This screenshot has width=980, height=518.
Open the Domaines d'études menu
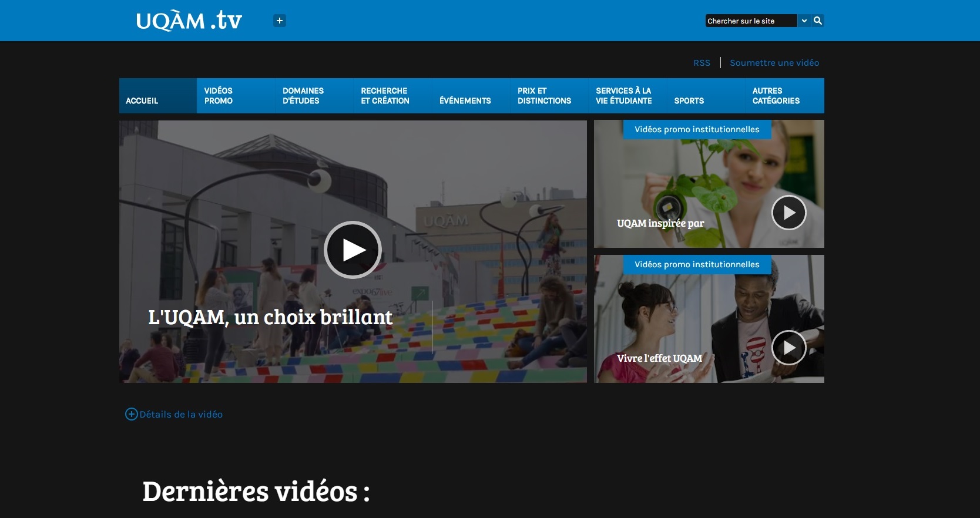(x=314, y=96)
